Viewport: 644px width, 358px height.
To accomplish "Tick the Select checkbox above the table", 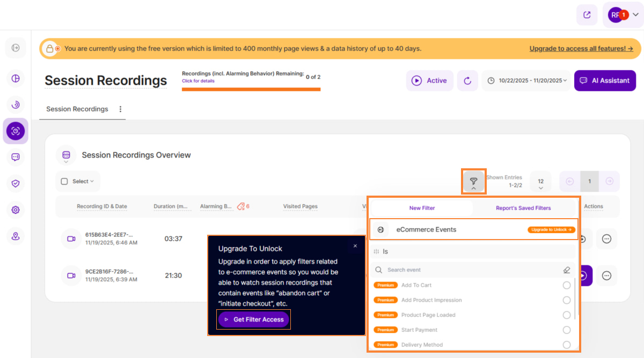I will point(65,182).
